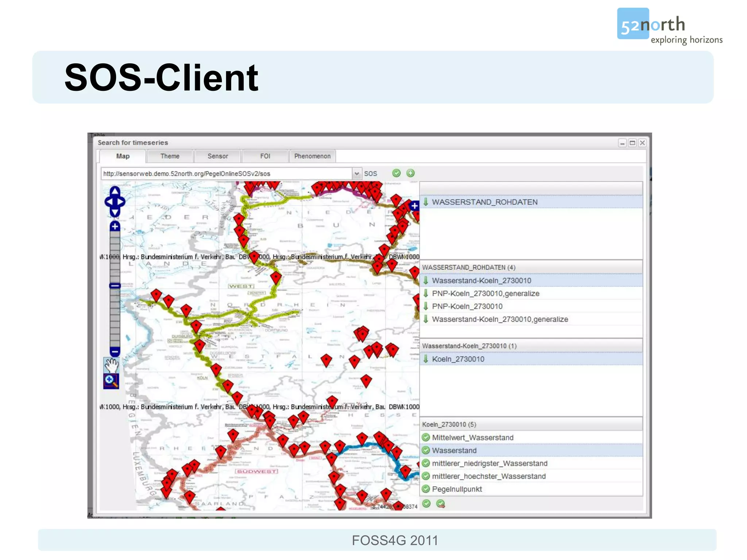Image resolution: width=747 pixels, height=560 pixels.
Task: Click the map zoom-in plus button
Action: point(115,226)
